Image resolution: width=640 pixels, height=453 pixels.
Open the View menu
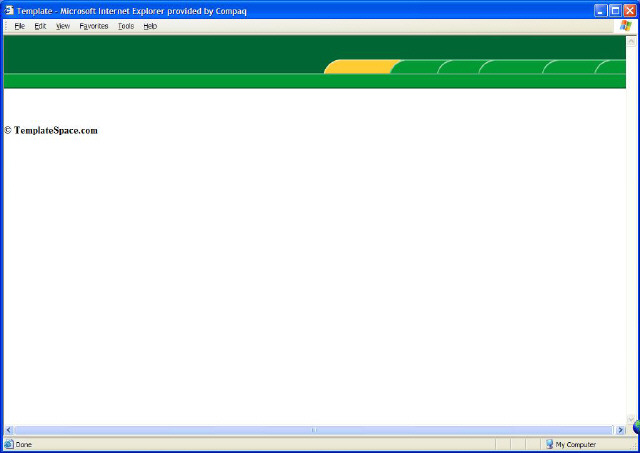pyautogui.click(x=63, y=26)
